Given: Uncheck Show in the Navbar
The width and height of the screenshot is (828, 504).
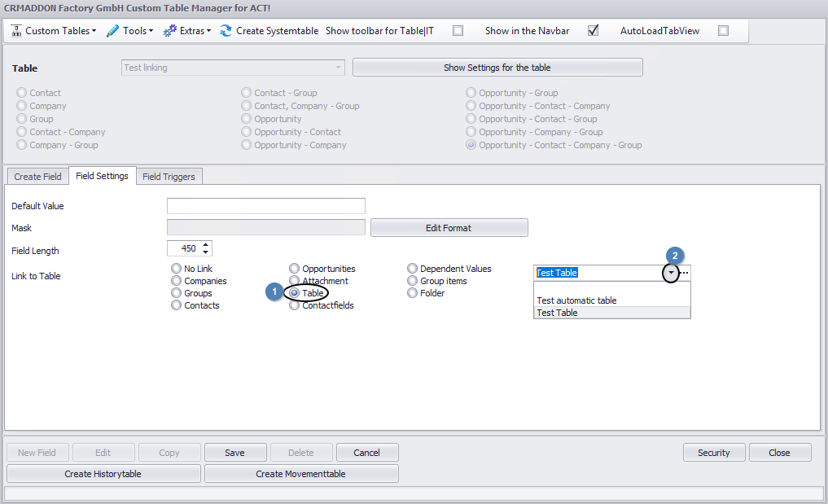Looking at the screenshot, I should point(593,30).
